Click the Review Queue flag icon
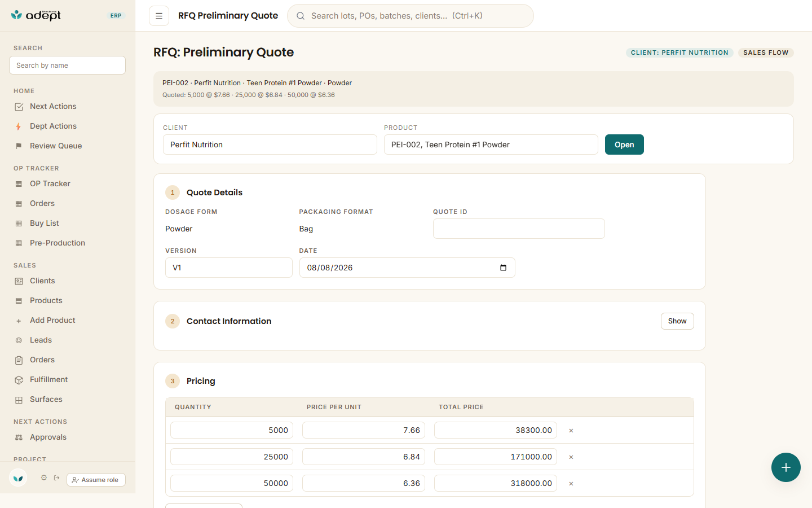Image resolution: width=812 pixels, height=508 pixels. tap(19, 146)
